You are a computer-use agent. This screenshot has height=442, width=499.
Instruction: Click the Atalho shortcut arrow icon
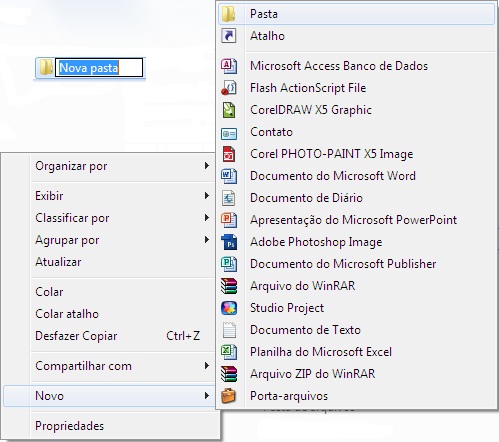coord(229,36)
